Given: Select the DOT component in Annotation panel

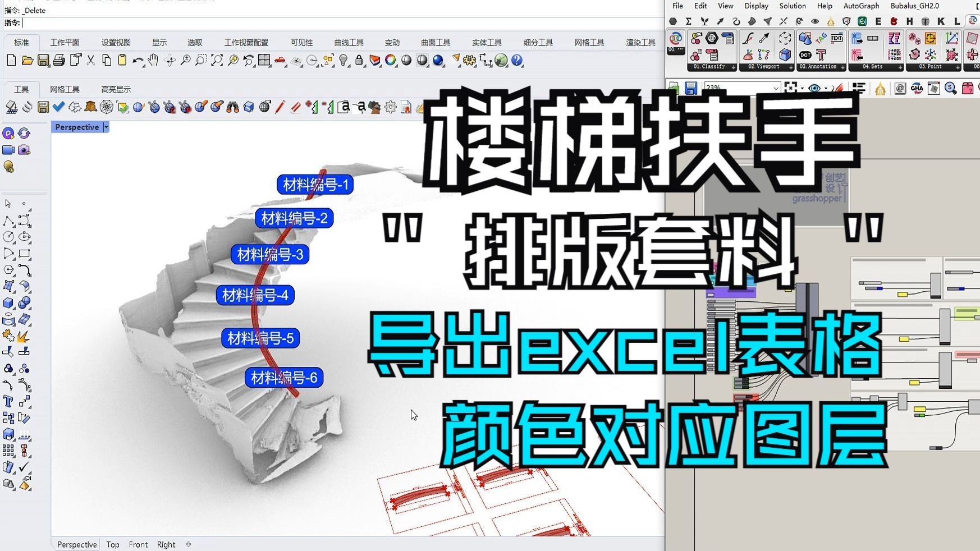Looking at the screenshot, I should coord(805,55).
